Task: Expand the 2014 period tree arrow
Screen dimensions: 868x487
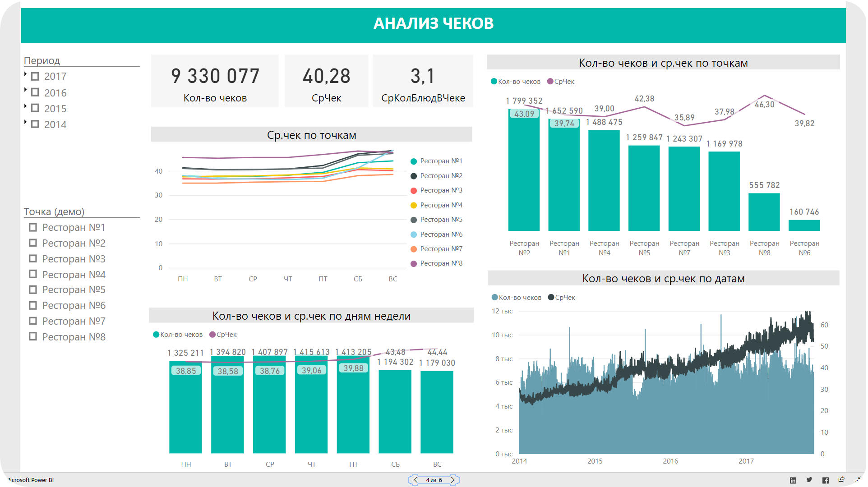Action: pyautogui.click(x=26, y=122)
